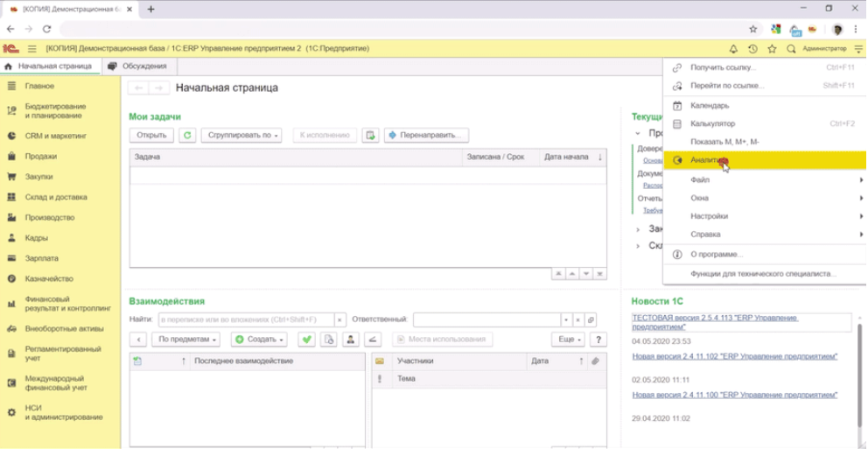This screenshot has height=463, width=868.
Task: Open the Производство section
Action: click(59, 218)
